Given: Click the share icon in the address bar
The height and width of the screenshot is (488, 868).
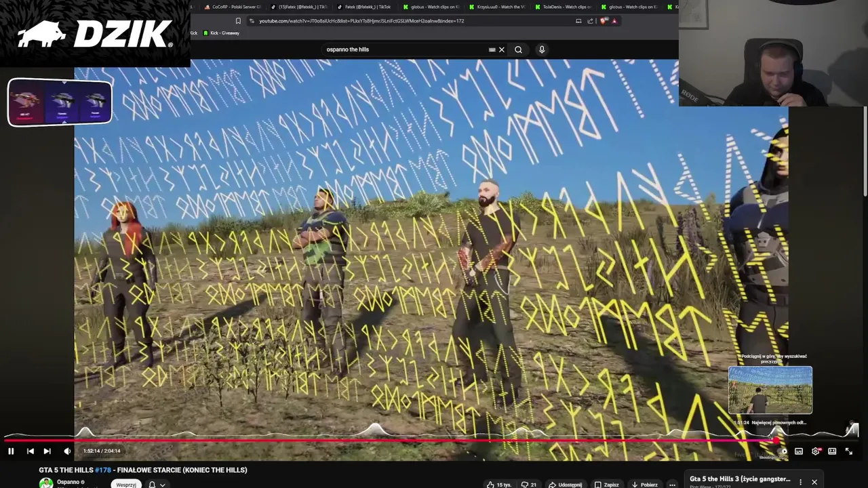Looking at the screenshot, I should tap(590, 21).
